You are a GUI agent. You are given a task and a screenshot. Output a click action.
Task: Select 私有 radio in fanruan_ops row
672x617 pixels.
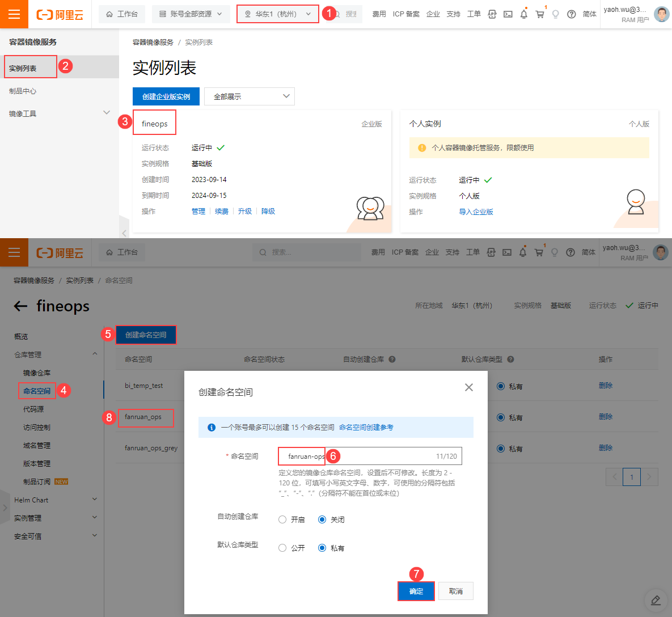click(x=501, y=417)
